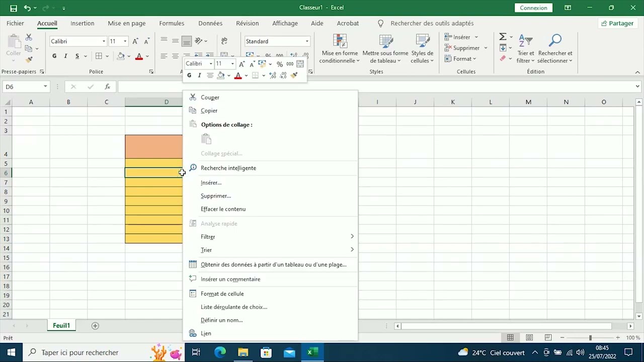Click the Undo arrow in title bar
Screen dimensions: 644x362
pyautogui.click(x=27, y=8)
